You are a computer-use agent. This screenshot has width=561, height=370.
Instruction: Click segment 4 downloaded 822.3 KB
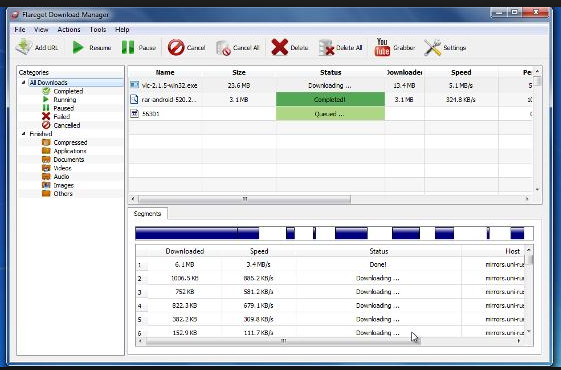pos(185,306)
